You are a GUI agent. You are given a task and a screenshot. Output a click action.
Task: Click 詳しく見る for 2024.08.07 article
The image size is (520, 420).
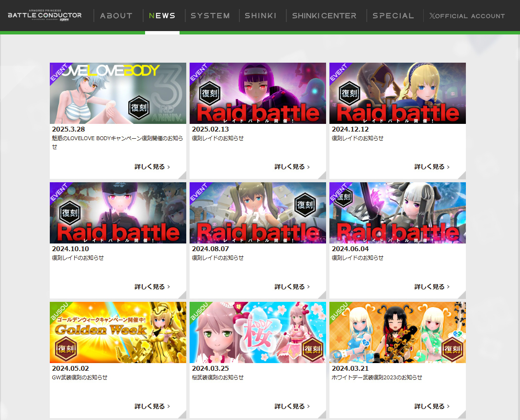292,287
